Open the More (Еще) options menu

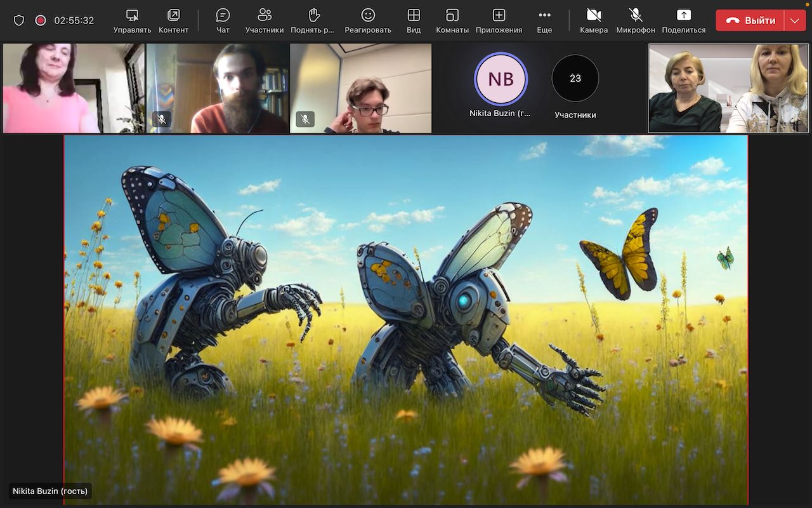(544, 20)
